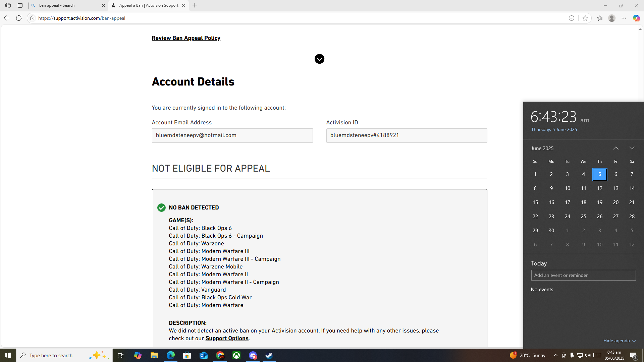The width and height of the screenshot is (644, 362).
Task: Collapse the ban policy section chevron
Action: coord(319,59)
